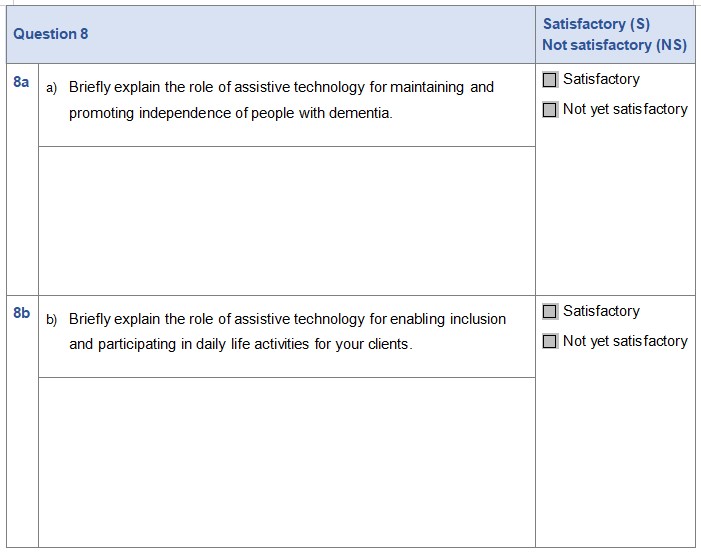
Task: Click the "b)" list marker in question 8b
Action: coord(51,320)
